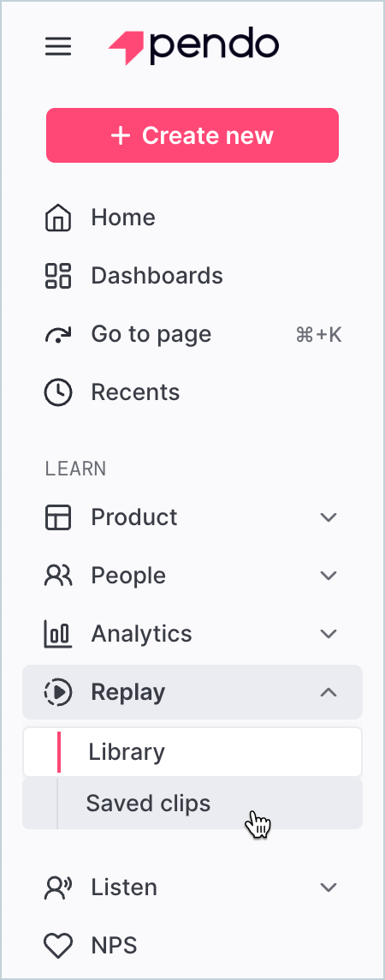Screen dimensions: 385x980
Task: Expand the Product section chevron
Action: [329, 517]
